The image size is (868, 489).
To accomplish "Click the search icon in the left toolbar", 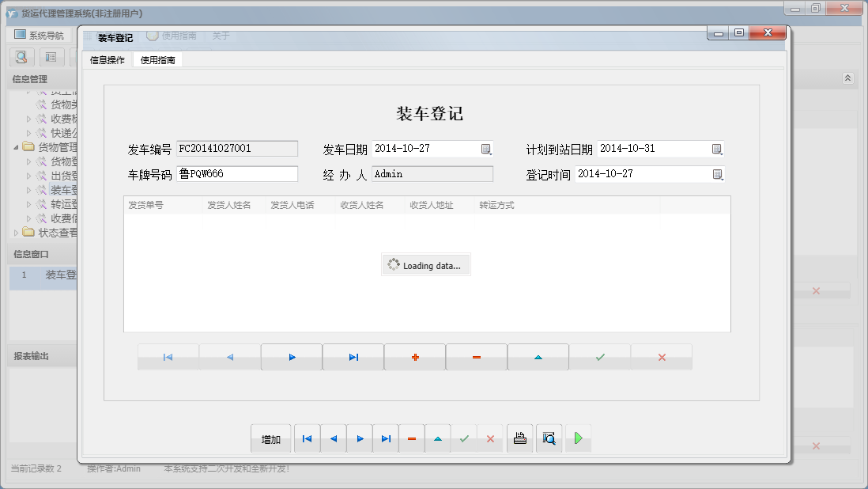I will [21, 57].
